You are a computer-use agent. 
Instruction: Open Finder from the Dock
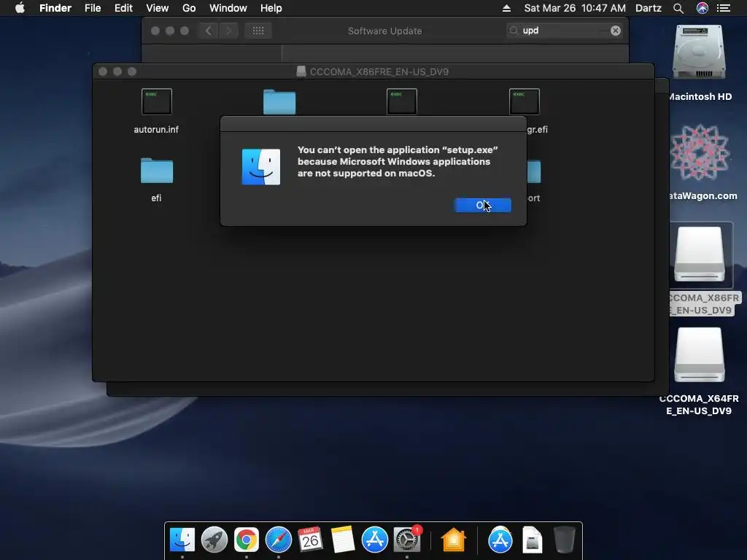pyautogui.click(x=182, y=540)
